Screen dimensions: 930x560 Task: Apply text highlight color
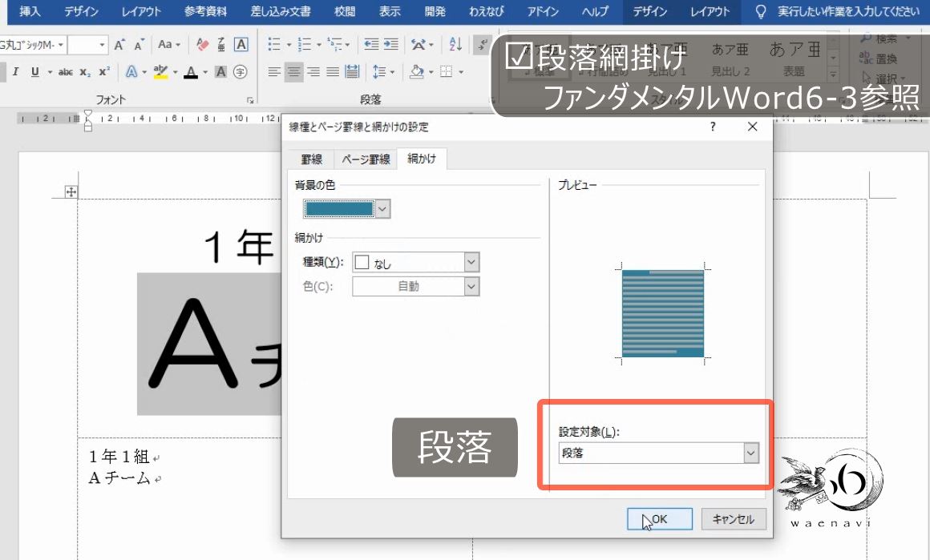tap(160, 72)
